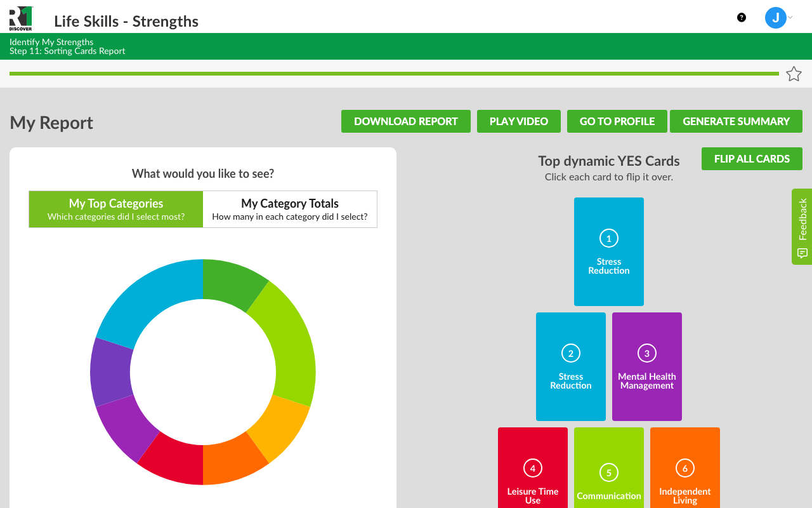
Task: Click the Go To Profile button
Action: coord(617,121)
